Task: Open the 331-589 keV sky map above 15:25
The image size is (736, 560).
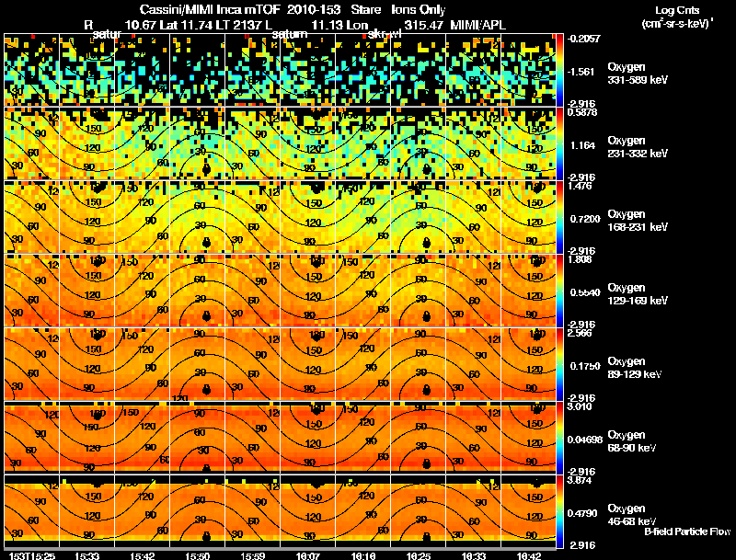Action: 32,70
